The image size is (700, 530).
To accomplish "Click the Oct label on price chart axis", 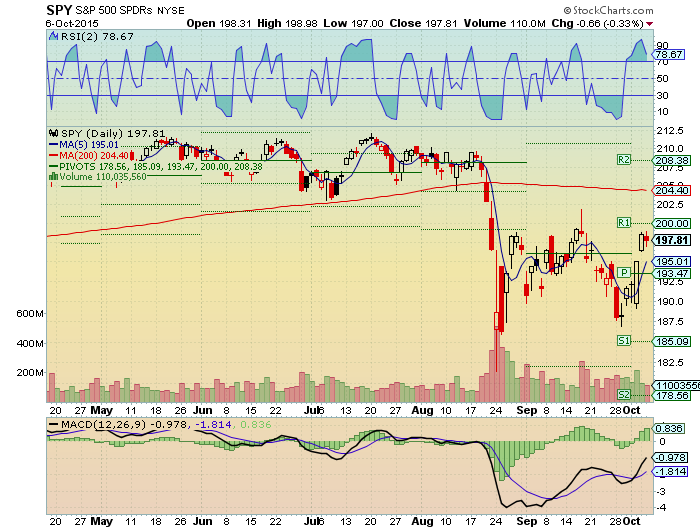I will click(632, 410).
